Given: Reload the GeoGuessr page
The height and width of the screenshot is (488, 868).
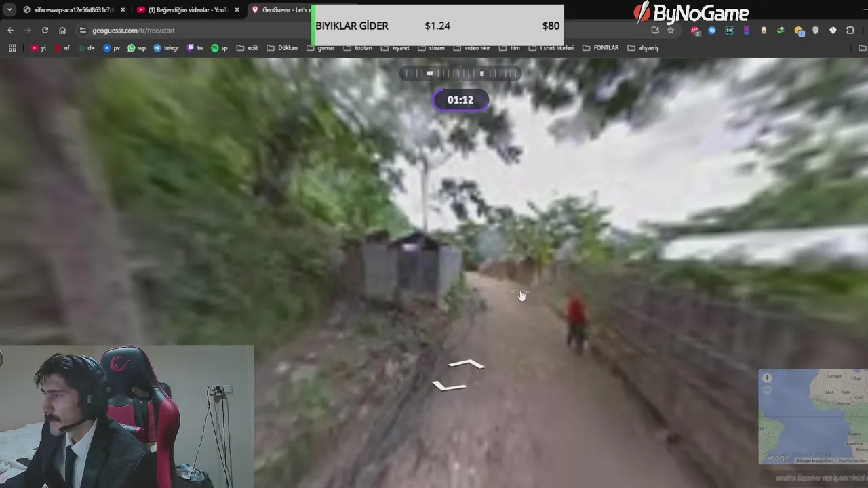Looking at the screenshot, I should pos(45,30).
